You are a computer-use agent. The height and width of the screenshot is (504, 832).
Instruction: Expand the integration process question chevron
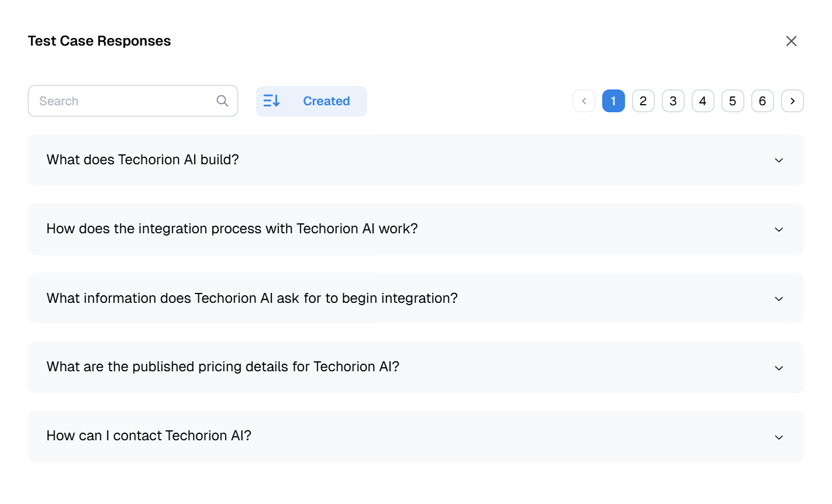point(779,229)
